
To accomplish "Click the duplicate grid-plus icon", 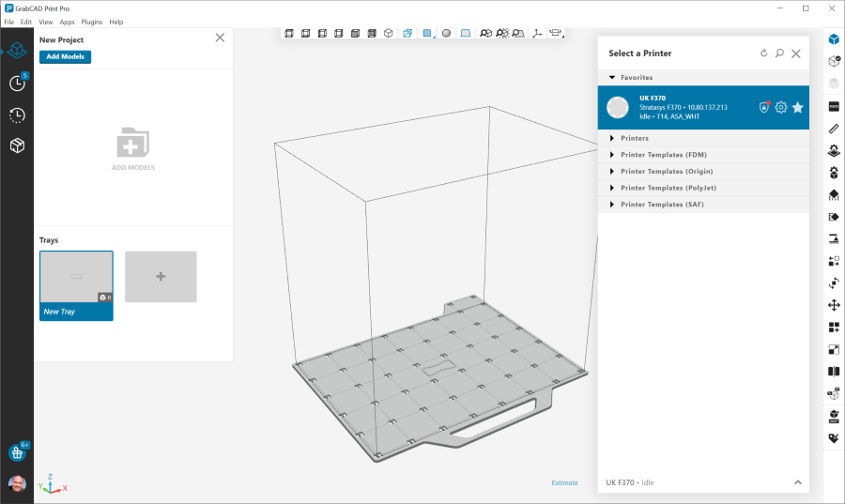I will pos(834,328).
